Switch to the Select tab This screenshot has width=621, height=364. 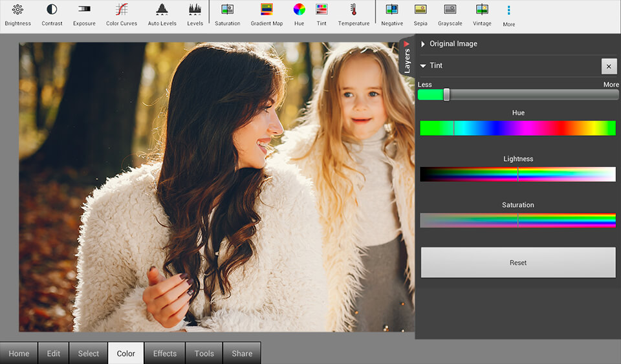89,353
